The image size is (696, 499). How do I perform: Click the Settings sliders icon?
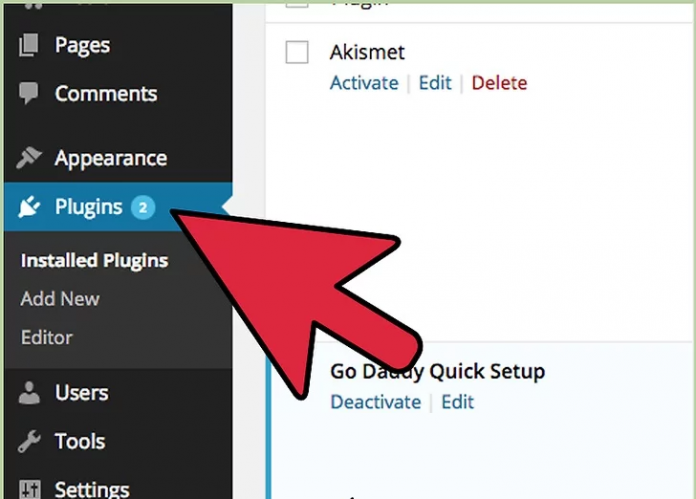click(x=30, y=489)
